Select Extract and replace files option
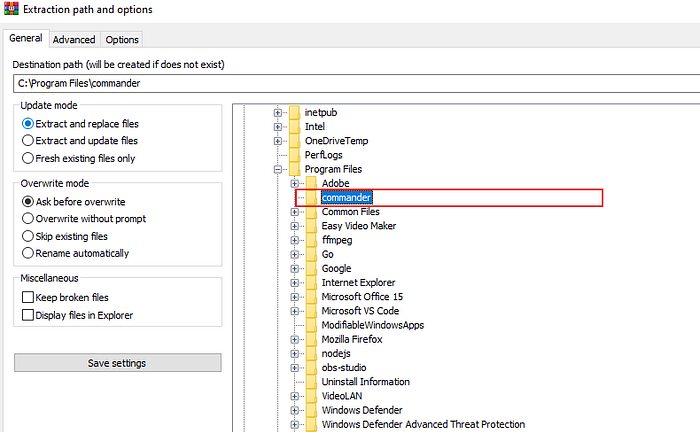Image resolution: width=700 pixels, height=432 pixels. click(80, 124)
